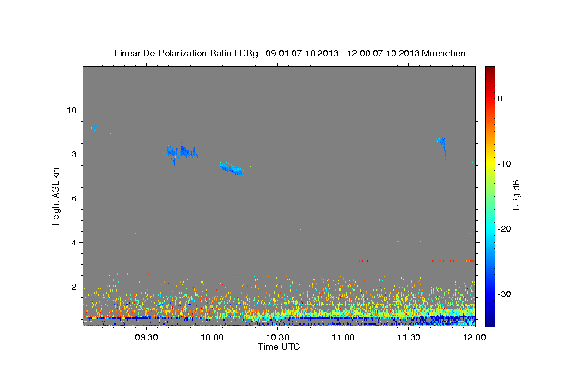The image size is (588, 392).
Task: Click the red streak near 11:10 at 3 km
Action: click(x=360, y=261)
